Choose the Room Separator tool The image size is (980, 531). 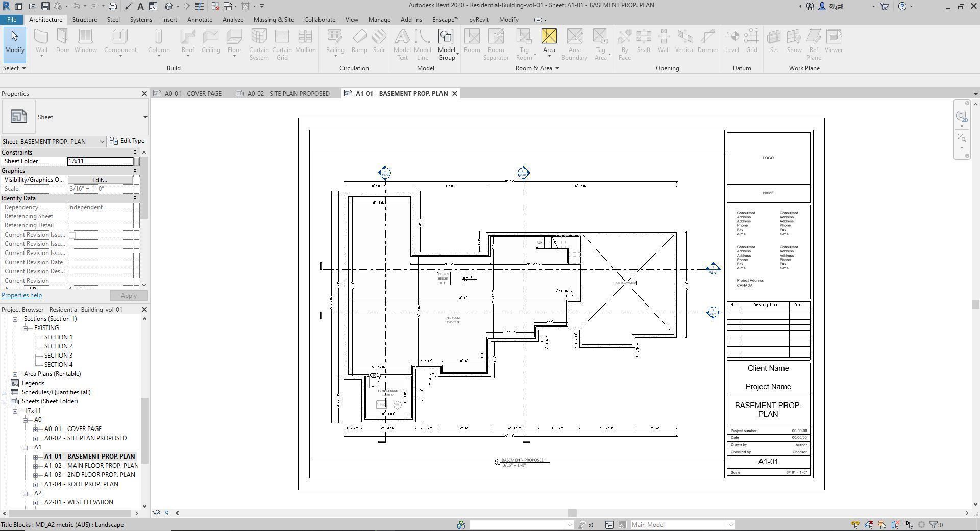click(x=496, y=44)
